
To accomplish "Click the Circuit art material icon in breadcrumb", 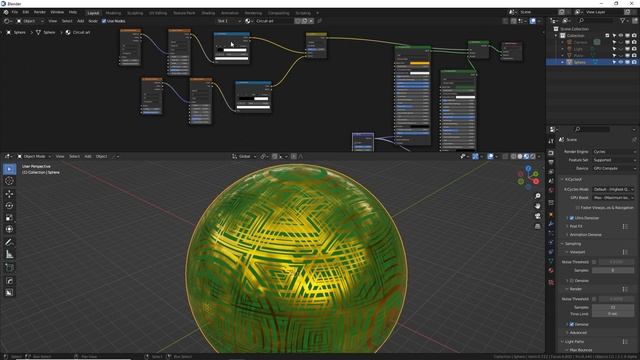I will tap(68, 32).
